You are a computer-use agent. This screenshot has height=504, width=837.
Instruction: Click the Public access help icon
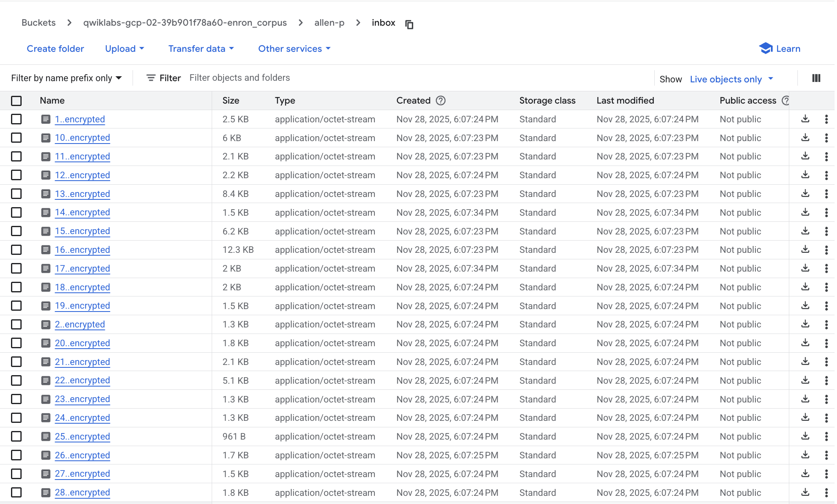pos(785,101)
